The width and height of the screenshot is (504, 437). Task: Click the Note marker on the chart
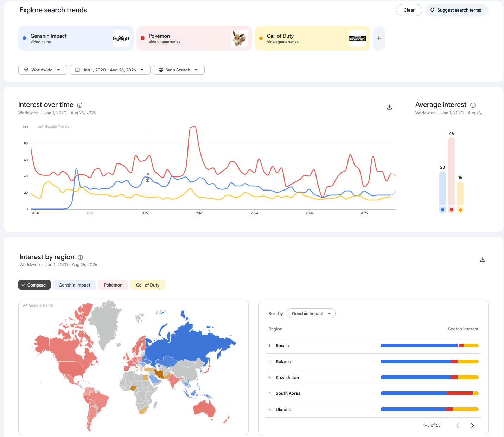point(148,177)
